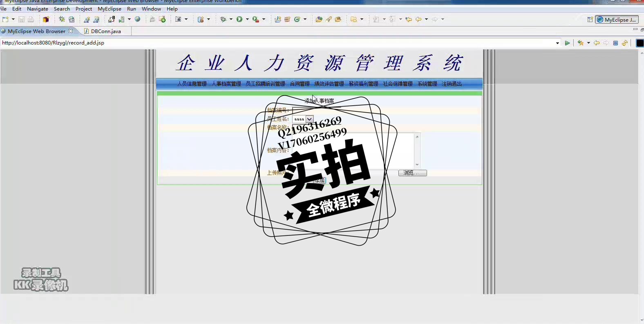Click the 档案内容 textarea scroll down arrow
The width and height of the screenshot is (644, 324).
[417, 164]
